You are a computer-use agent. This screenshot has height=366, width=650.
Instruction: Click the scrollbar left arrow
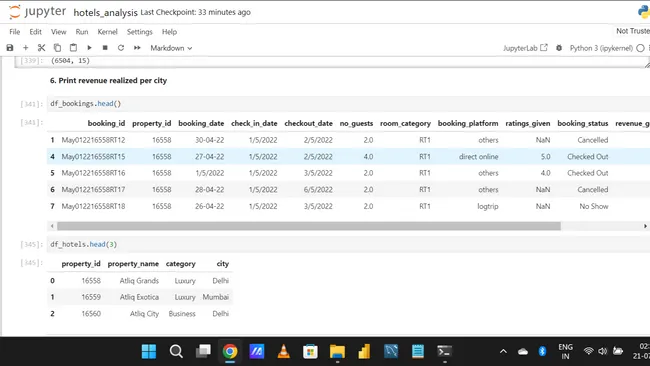(x=52, y=226)
